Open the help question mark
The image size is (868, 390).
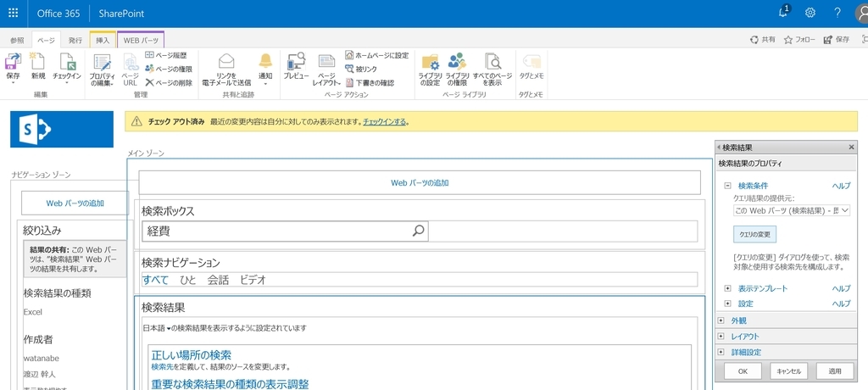(x=837, y=13)
